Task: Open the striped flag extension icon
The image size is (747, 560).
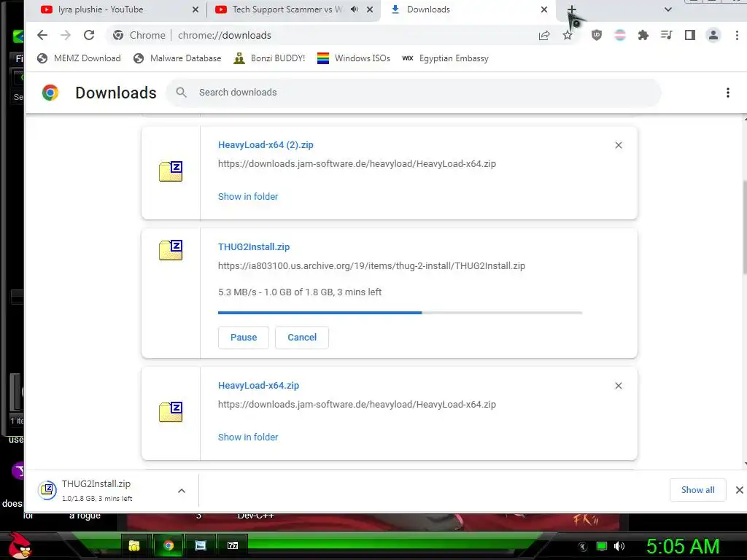Action: coord(620,35)
